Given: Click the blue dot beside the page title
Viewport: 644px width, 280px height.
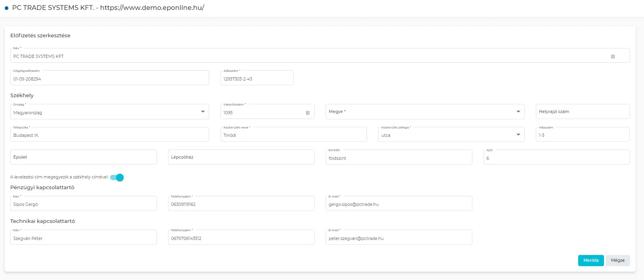Looking at the screenshot, I should click(x=6, y=8).
